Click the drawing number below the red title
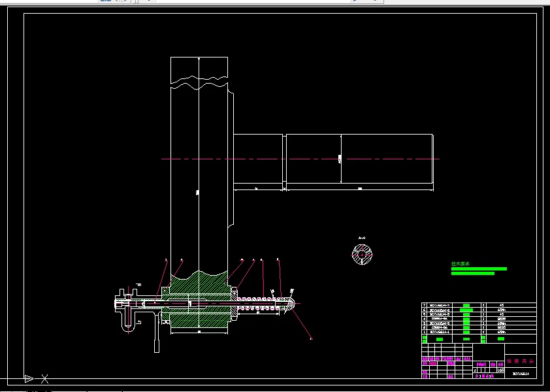550x392 pixels. coord(521,374)
